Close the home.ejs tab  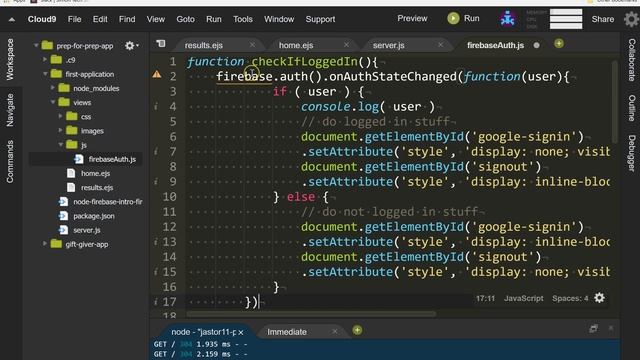pyautogui.click(x=346, y=45)
